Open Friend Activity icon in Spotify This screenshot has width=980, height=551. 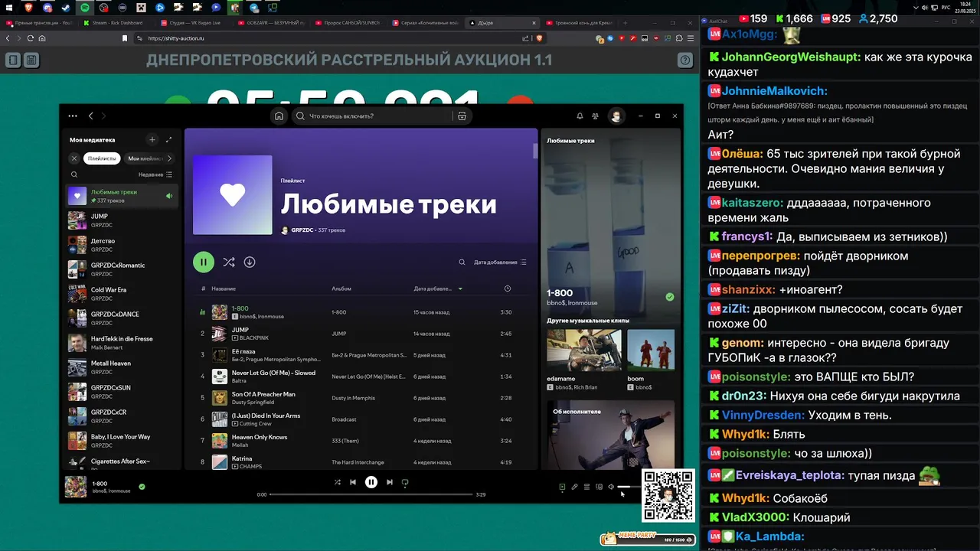(x=595, y=116)
